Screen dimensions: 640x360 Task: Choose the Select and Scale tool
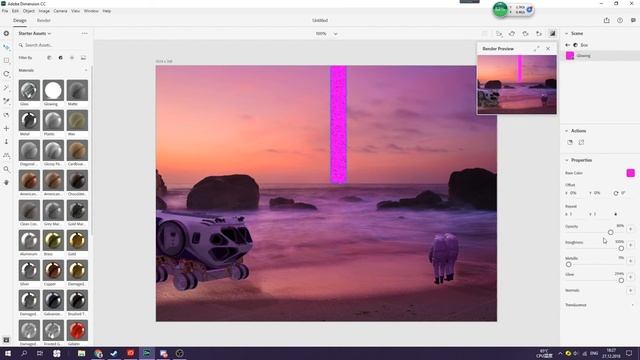[6, 60]
